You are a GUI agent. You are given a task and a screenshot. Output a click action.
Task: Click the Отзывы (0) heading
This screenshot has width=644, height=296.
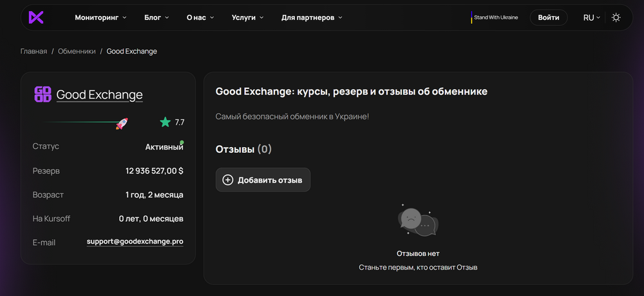click(x=243, y=149)
